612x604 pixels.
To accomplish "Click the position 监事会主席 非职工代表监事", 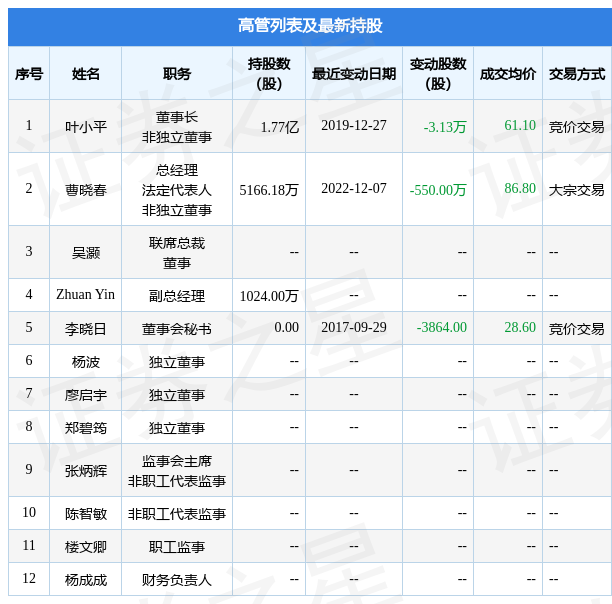I will (177, 471).
